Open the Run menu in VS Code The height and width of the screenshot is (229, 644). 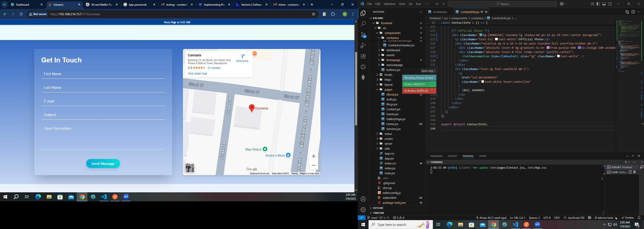point(418,4)
